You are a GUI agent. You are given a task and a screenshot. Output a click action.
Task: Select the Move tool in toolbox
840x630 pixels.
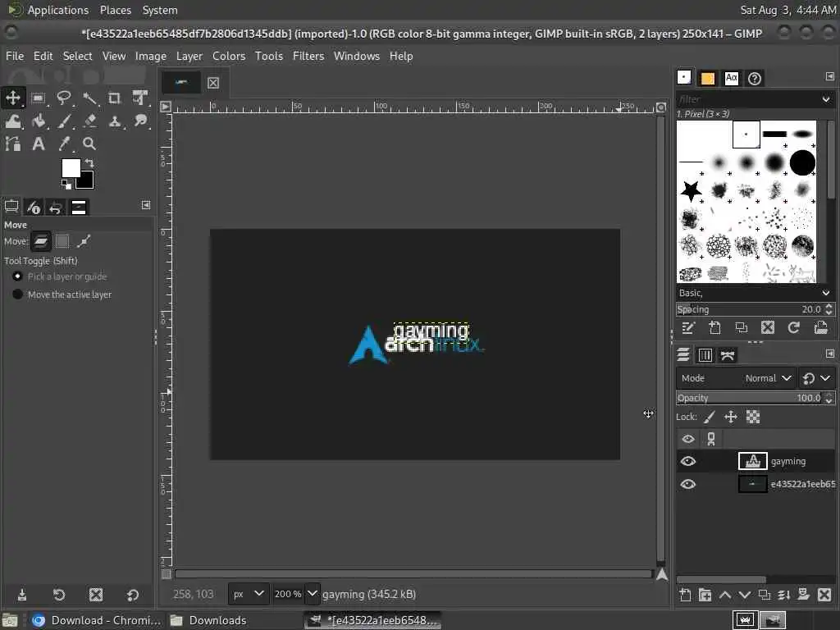coord(13,98)
